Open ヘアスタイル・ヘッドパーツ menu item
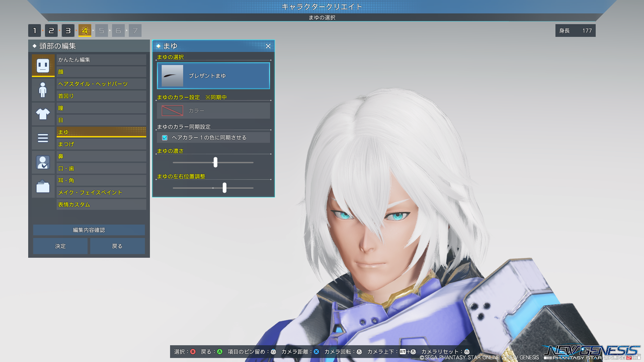644x362 pixels. point(101,84)
